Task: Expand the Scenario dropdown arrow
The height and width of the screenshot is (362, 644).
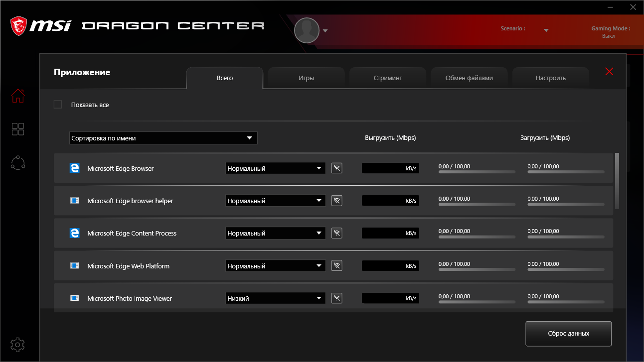Action: point(546,30)
